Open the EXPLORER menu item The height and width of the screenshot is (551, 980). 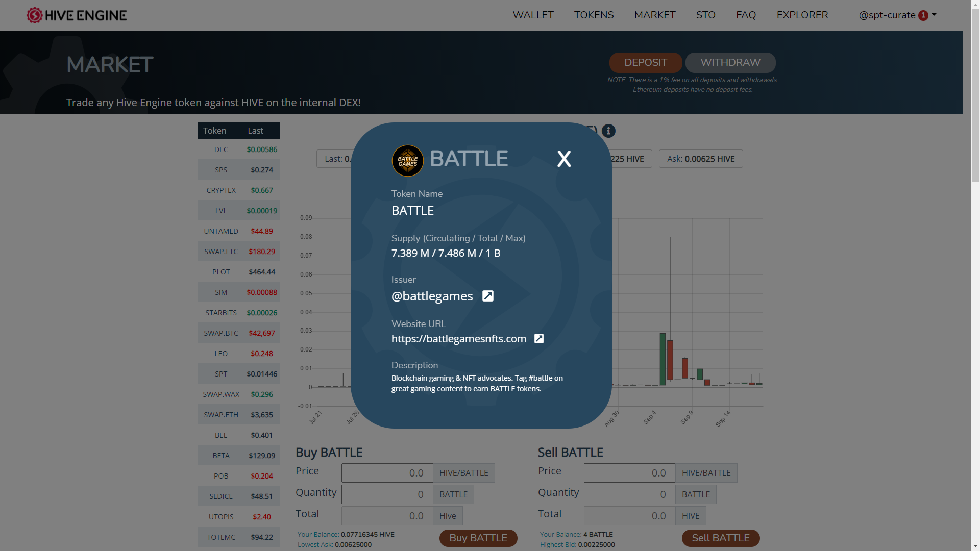(802, 15)
